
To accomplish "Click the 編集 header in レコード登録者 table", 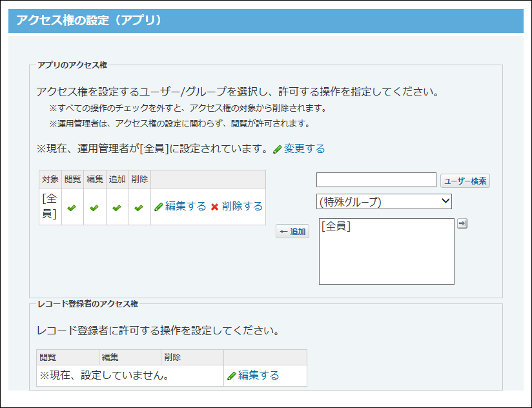I will click(x=130, y=357).
